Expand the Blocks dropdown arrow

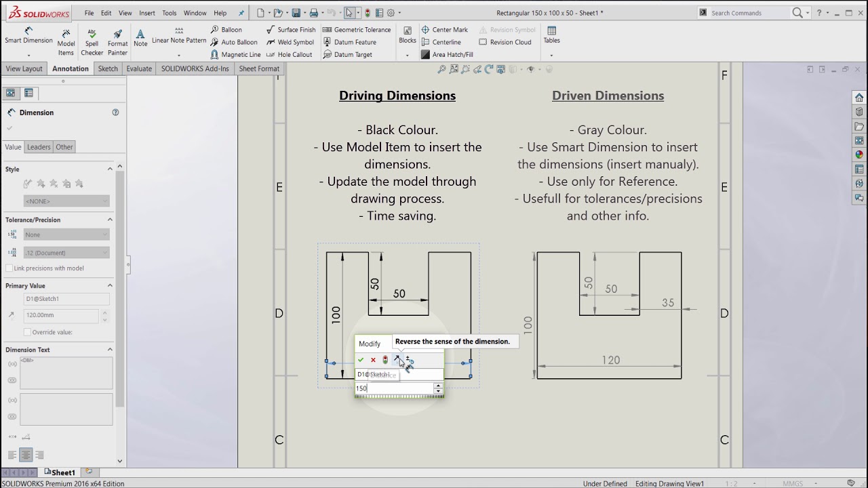point(408,55)
